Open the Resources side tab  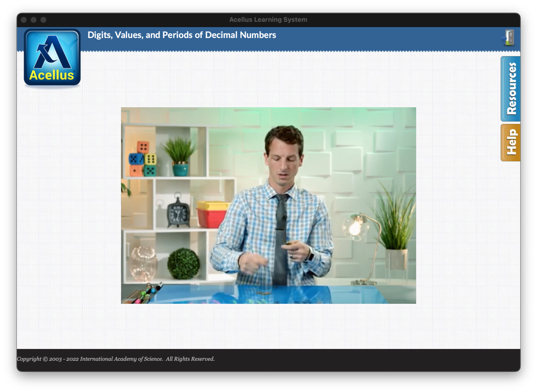[510, 89]
